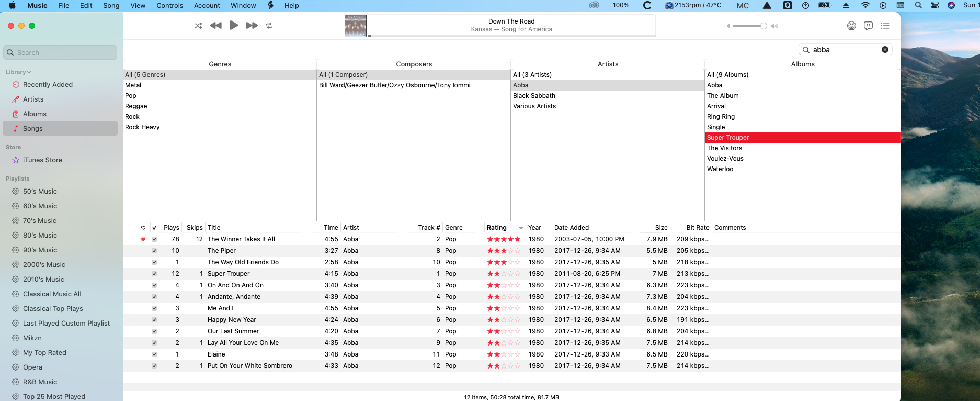This screenshot has width=980, height=401.
Task: Uncheck the Super Trouper song checkbox
Action: click(154, 274)
